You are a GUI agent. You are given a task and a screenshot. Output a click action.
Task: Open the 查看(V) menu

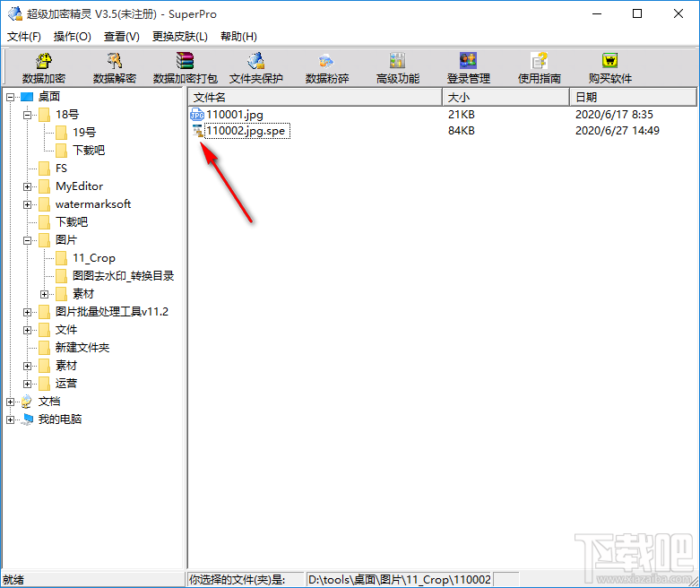click(121, 37)
